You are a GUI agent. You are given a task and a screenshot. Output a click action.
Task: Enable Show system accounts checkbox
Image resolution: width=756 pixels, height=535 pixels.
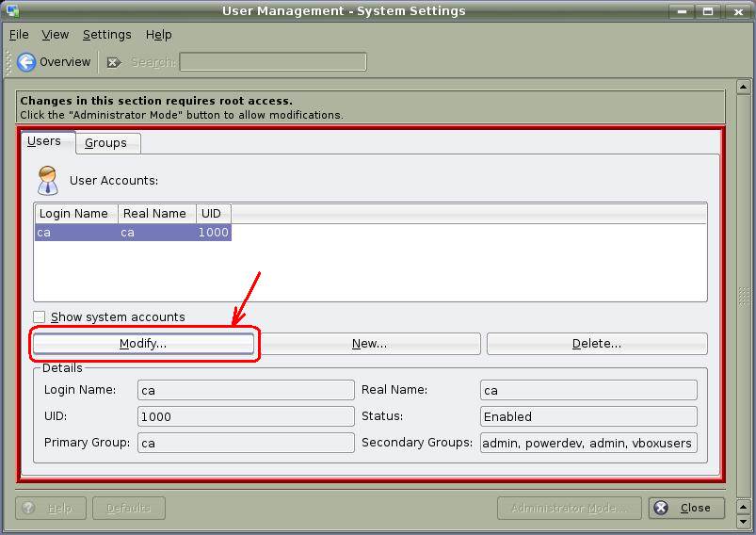(x=40, y=317)
